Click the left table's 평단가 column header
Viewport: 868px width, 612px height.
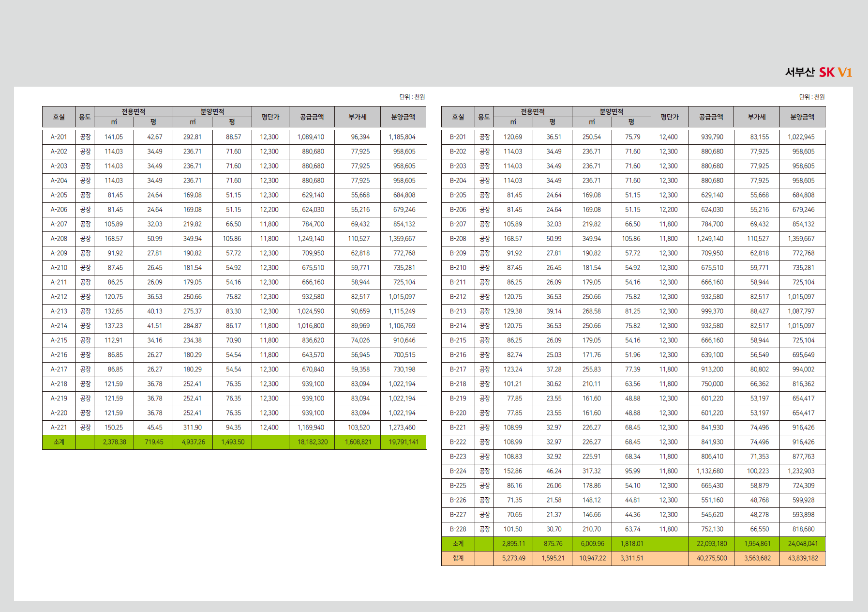pos(270,117)
